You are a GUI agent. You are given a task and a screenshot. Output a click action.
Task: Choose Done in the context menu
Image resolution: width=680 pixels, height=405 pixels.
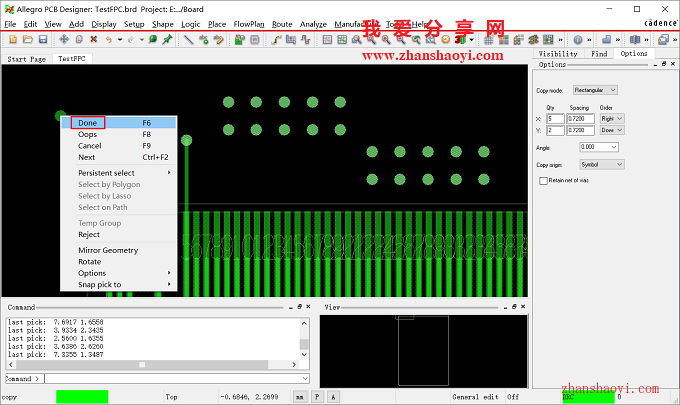(x=118, y=123)
